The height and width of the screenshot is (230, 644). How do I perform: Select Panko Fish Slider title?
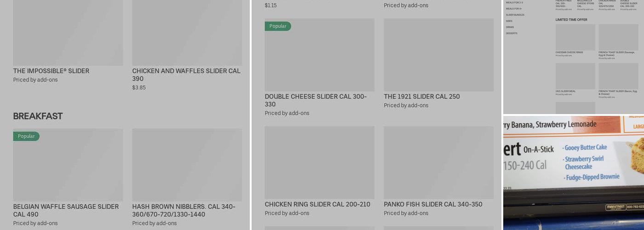point(433,204)
